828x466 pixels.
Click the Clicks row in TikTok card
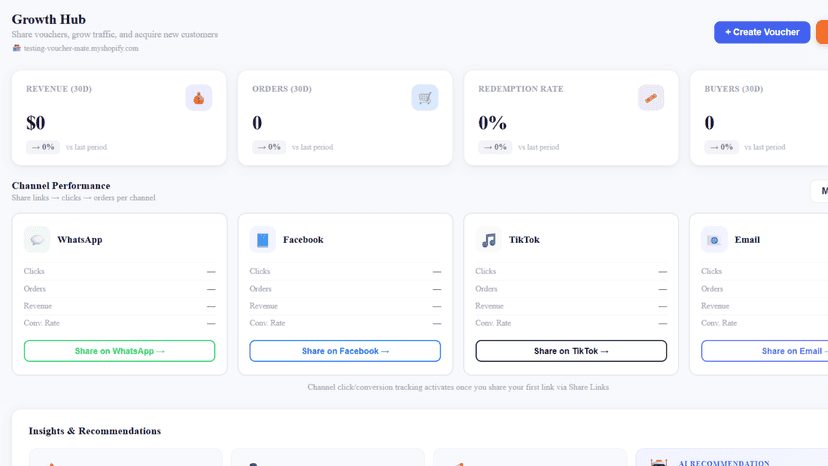click(571, 272)
